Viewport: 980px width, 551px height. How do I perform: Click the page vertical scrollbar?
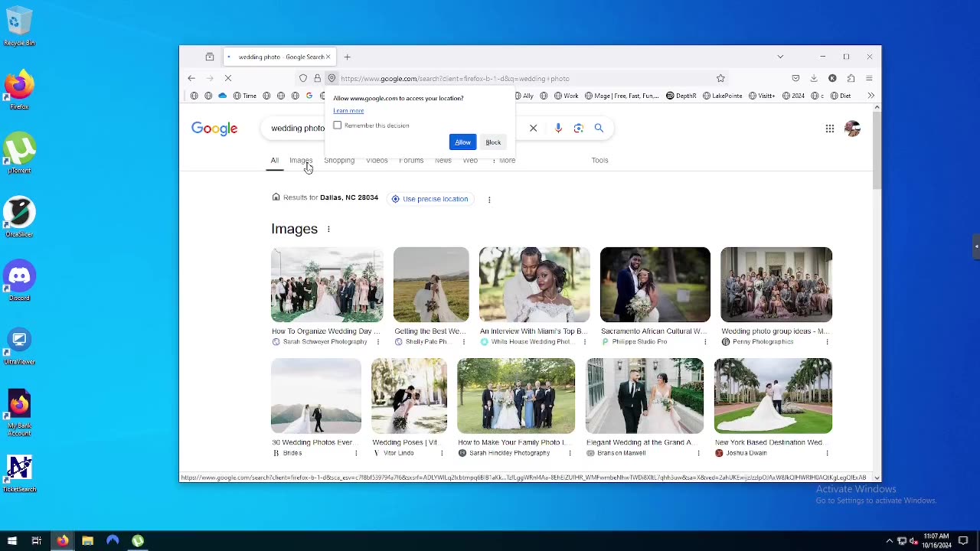pyautogui.click(x=877, y=149)
